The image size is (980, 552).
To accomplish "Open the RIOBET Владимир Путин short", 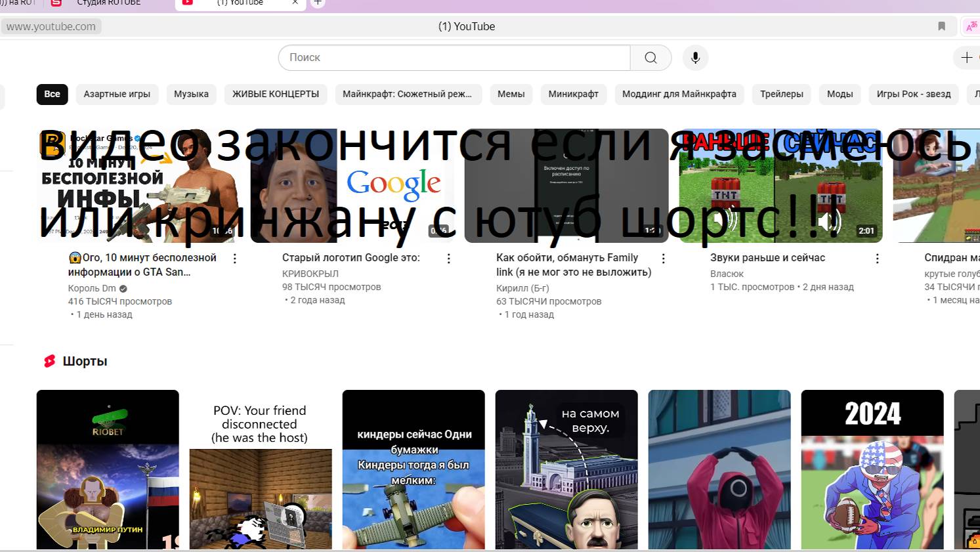I will [x=108, y=469].
